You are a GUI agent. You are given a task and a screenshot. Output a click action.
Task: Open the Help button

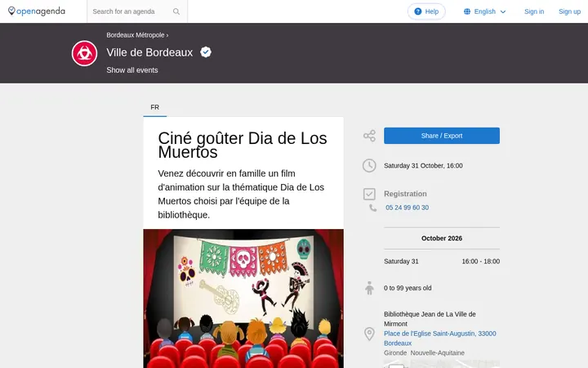426,11
